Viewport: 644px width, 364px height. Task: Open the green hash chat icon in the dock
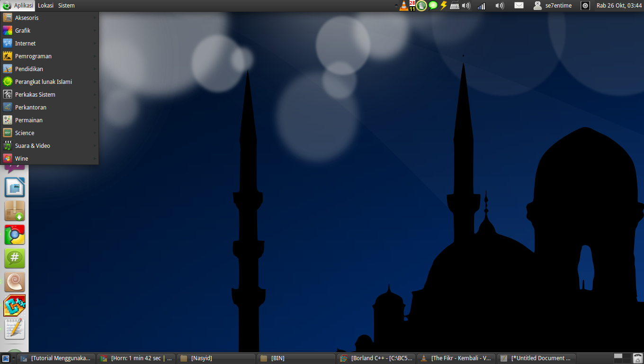14,258
